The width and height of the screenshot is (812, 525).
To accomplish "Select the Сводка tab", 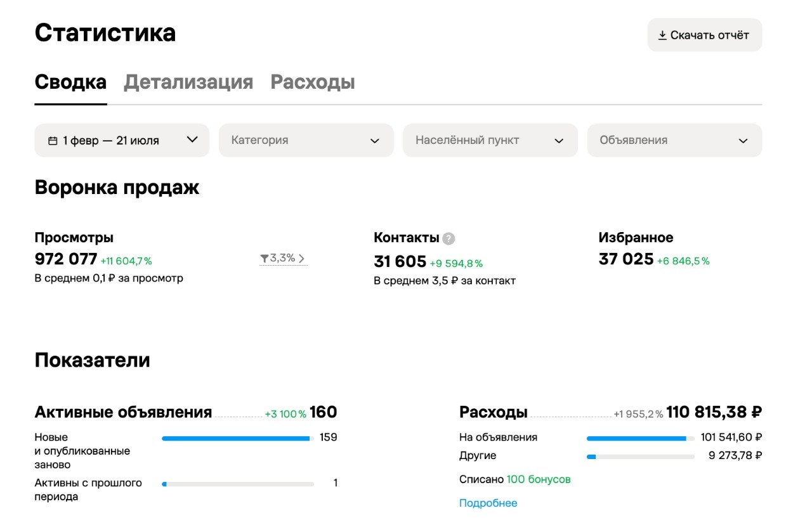I will (70, 82).
